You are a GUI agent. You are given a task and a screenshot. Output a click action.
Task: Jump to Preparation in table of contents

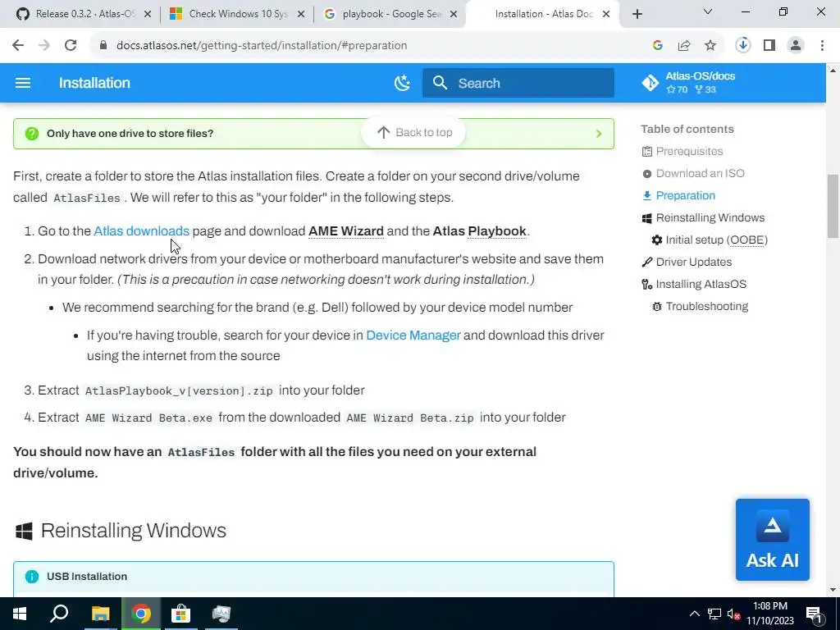pos(685,195)
